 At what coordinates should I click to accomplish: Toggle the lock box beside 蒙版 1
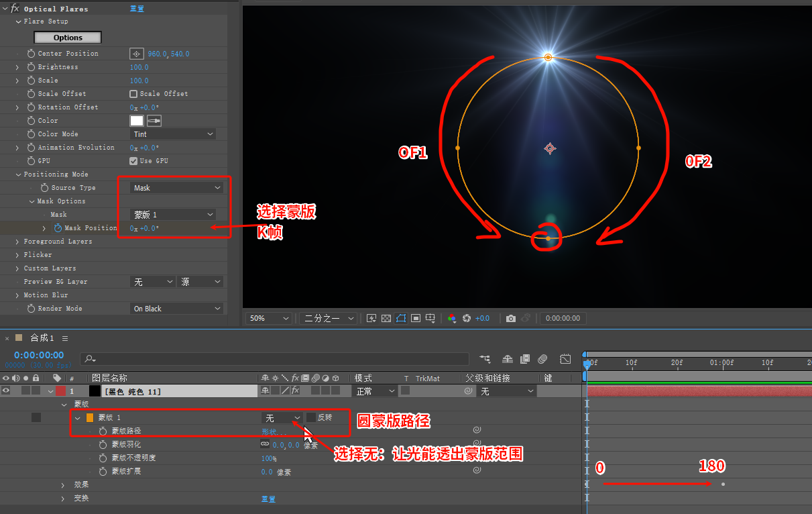pos(36,417)
